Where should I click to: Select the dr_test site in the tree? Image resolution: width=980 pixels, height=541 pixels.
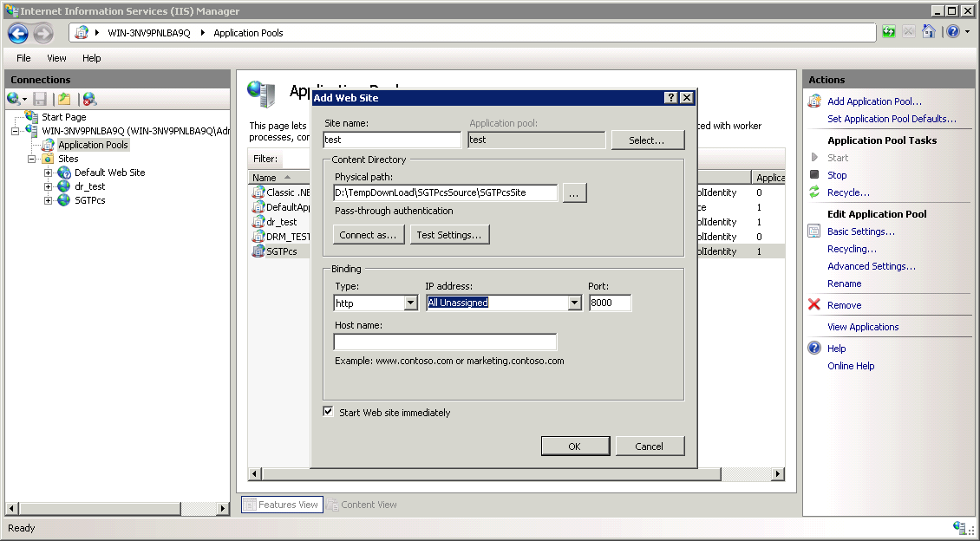tap(89, 186)
